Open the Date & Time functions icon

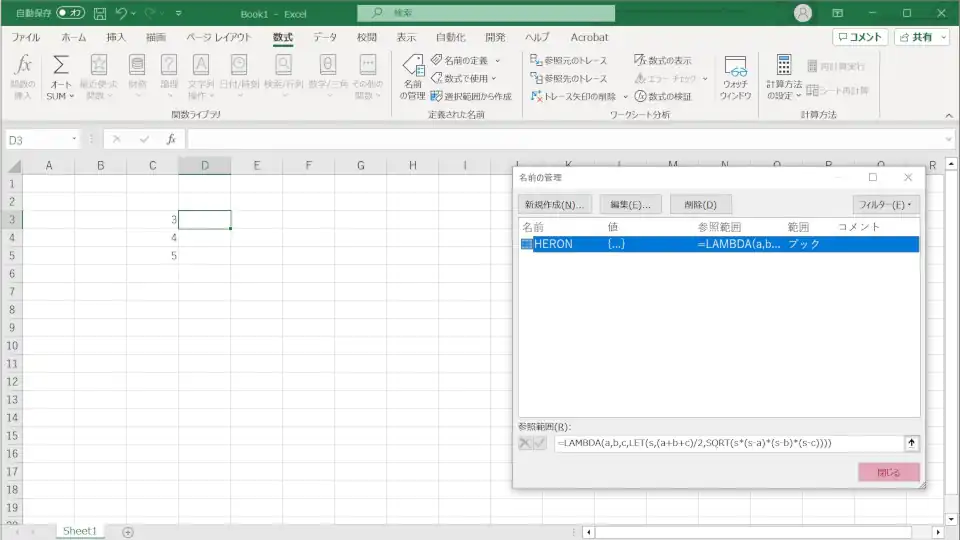point(239,65)
